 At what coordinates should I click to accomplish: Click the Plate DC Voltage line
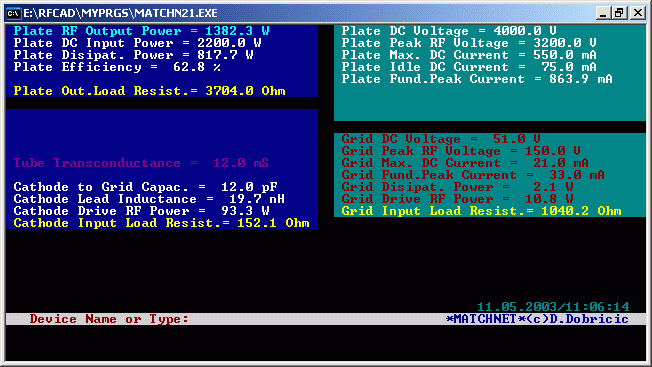click(449, 31)
